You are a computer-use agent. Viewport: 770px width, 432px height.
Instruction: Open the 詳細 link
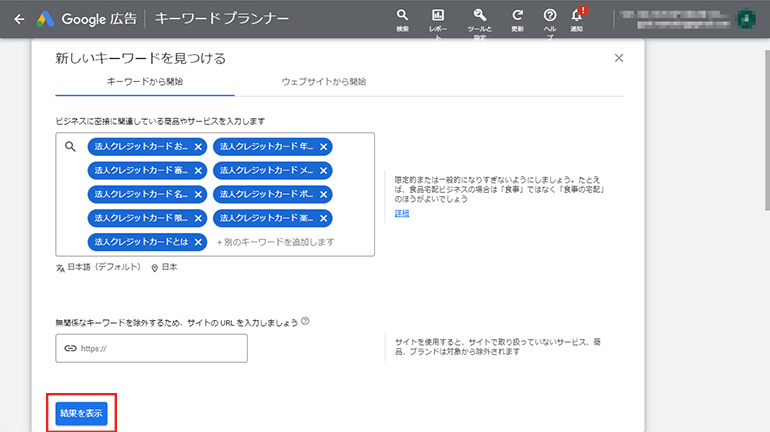click(402, 213)
